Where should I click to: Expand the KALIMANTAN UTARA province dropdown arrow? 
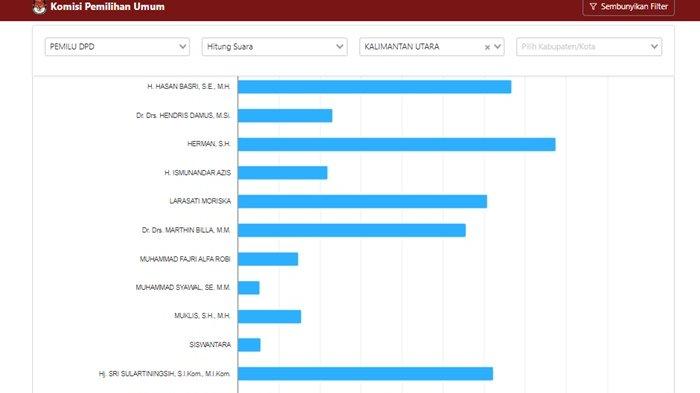pyautogui.click(x=497, y=46)
